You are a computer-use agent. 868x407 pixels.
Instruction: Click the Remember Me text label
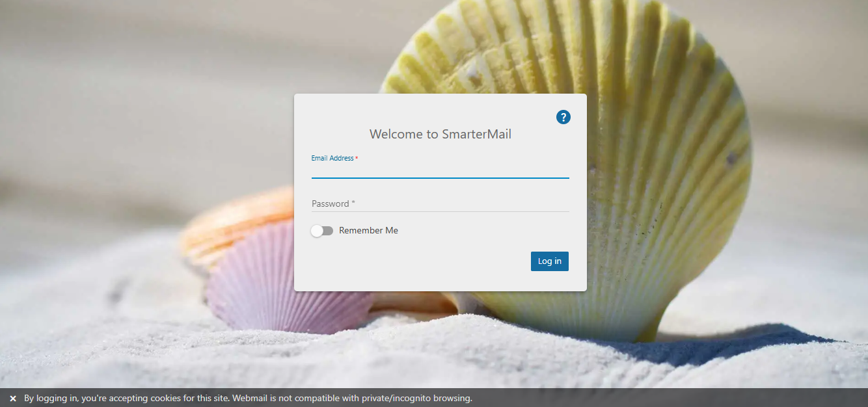(x=368, y=230)
